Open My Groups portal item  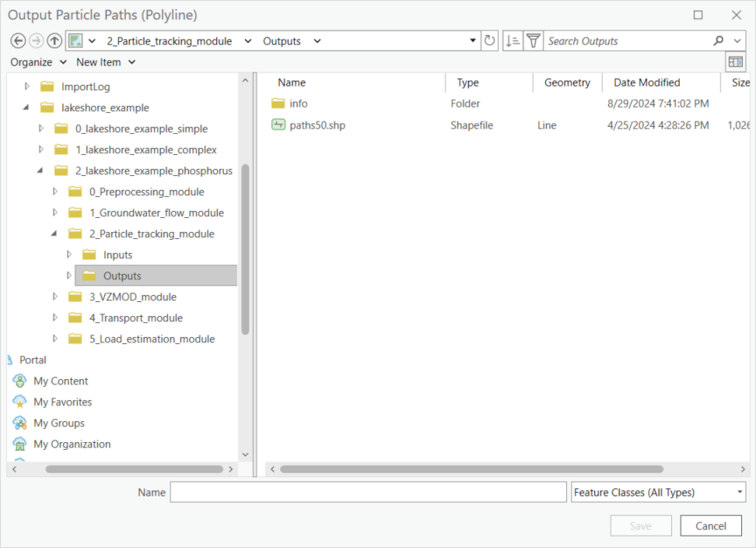click(x=59, y=423)
